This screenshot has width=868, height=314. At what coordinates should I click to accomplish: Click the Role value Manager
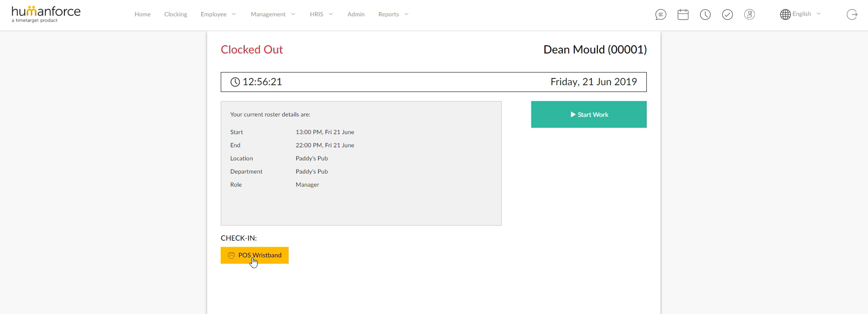[x=307, y=185]
